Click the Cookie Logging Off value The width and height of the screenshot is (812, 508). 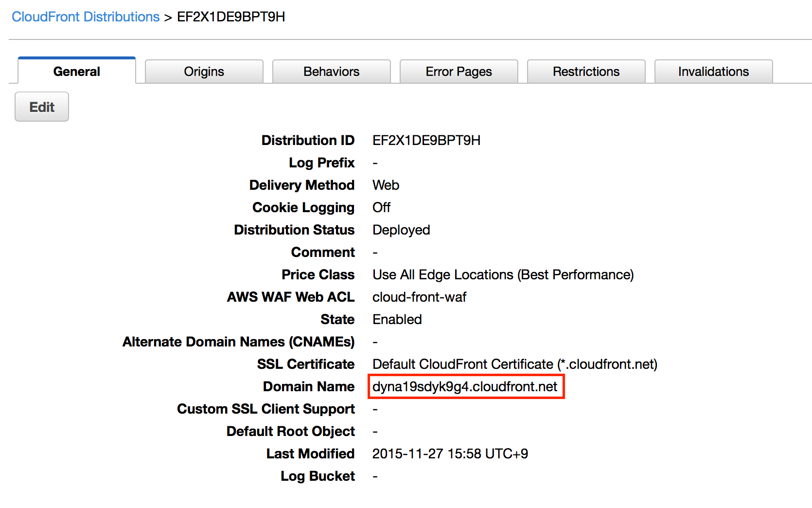pyautogui.click(x=381, y=207)
